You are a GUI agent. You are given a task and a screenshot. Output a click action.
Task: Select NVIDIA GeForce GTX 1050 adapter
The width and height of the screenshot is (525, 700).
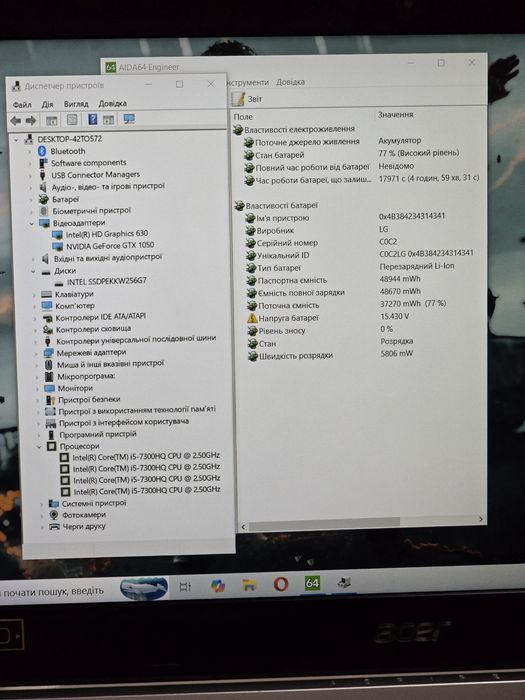(110, 246)
